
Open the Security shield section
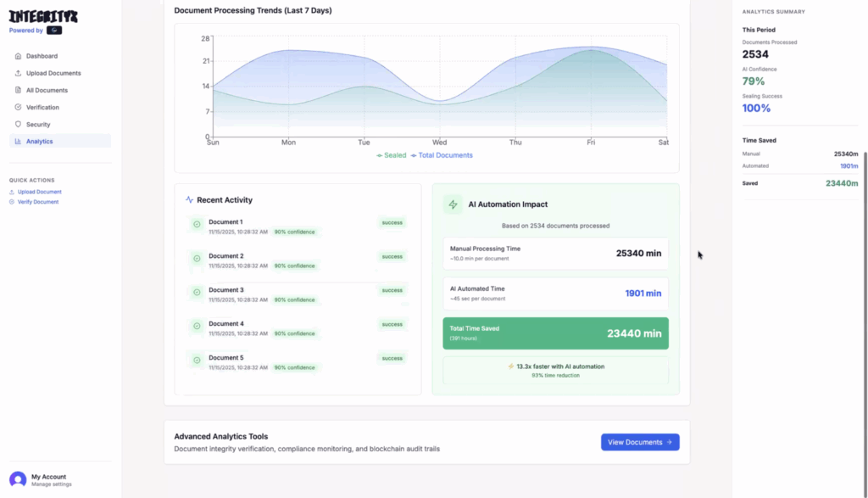click(x=19, y=124)
